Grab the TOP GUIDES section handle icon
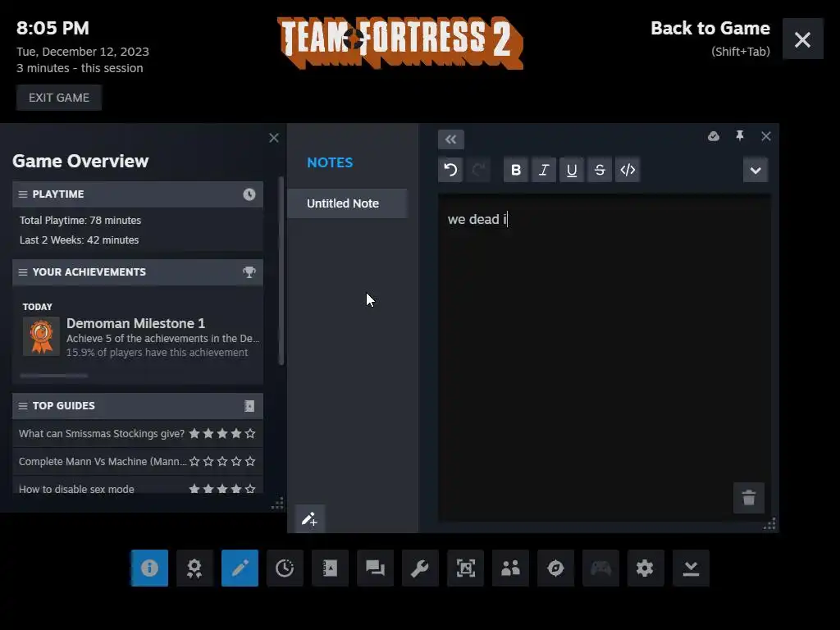 point(23,406)
